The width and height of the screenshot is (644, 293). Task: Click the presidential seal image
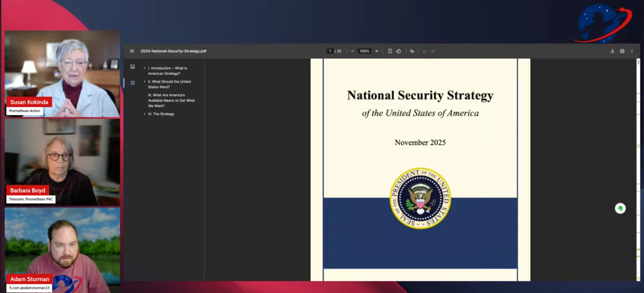click(x=420, y=198)
